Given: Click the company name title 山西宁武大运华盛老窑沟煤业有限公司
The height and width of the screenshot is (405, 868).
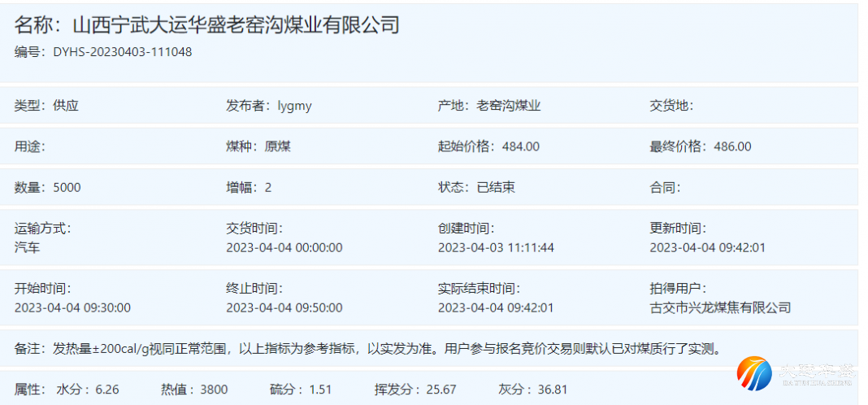Looking at the screenshot, I should [236, 25].
